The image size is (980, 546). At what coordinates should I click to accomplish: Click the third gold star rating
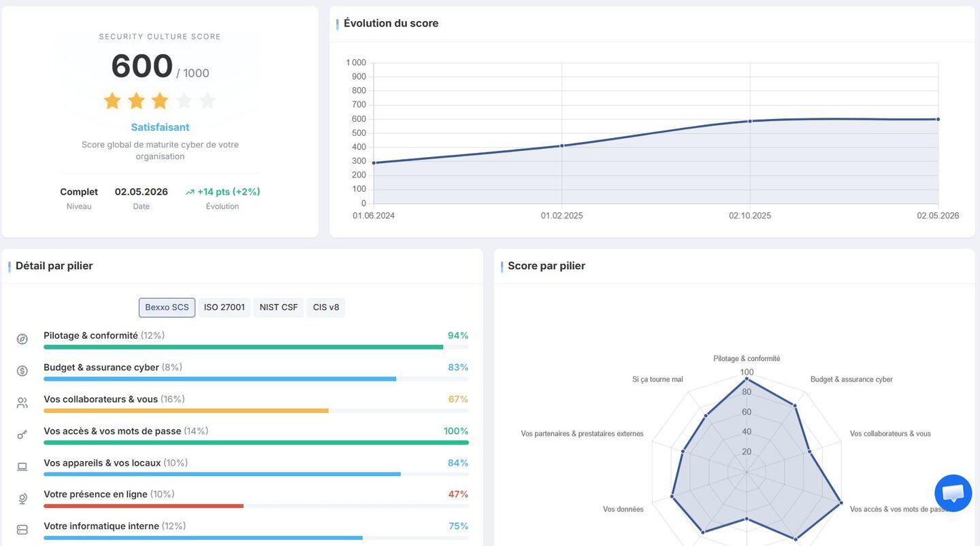160,101
